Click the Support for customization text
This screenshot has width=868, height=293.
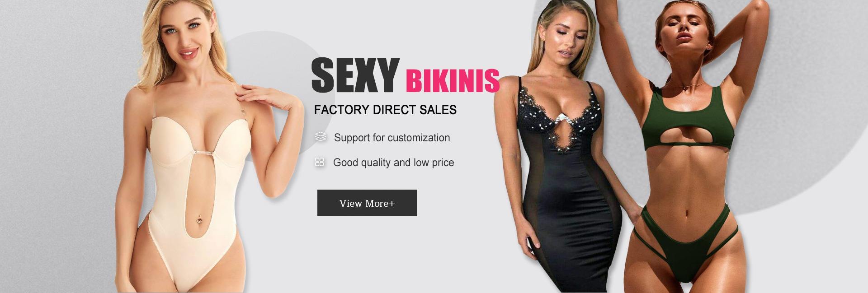pos(392,138)
